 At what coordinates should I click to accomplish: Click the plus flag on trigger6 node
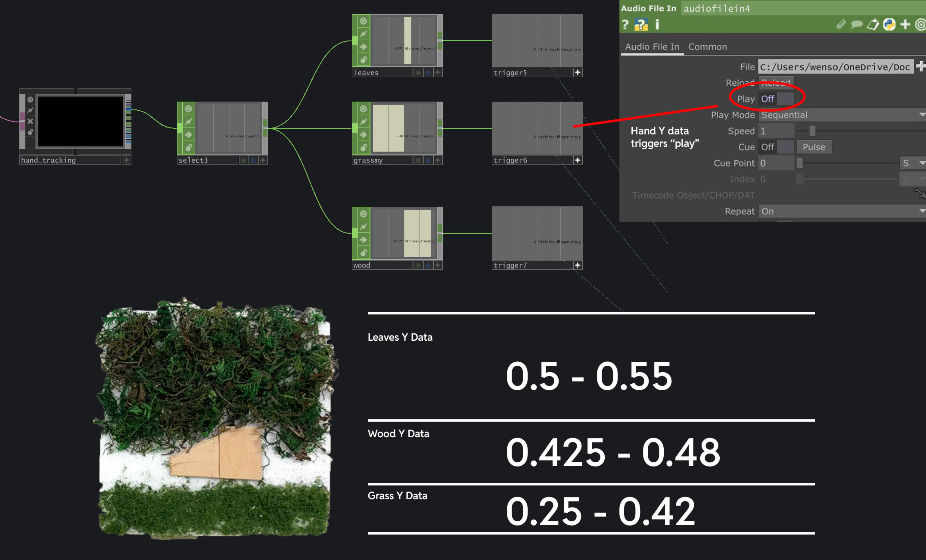coord(578,160)
